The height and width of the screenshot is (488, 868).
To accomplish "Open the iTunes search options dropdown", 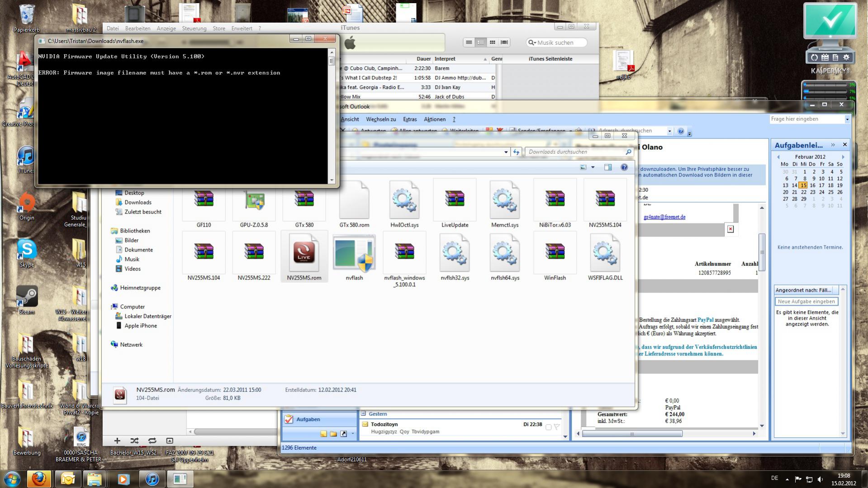I will click(532, 43).
